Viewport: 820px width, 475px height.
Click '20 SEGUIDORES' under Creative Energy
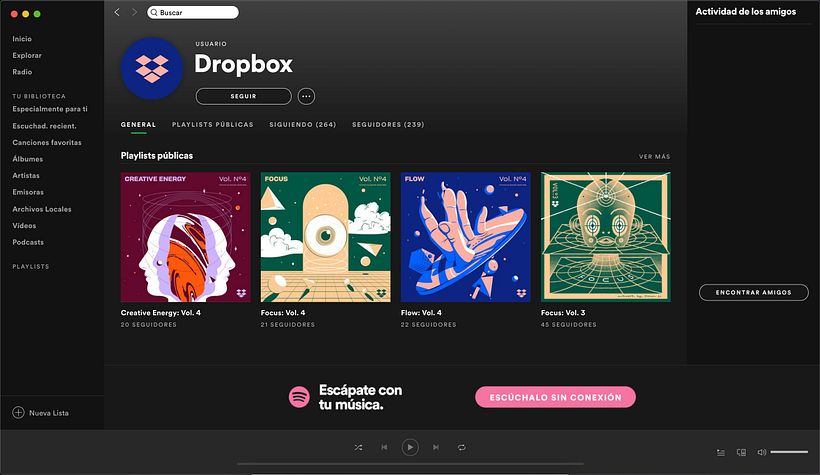point(149,325)
